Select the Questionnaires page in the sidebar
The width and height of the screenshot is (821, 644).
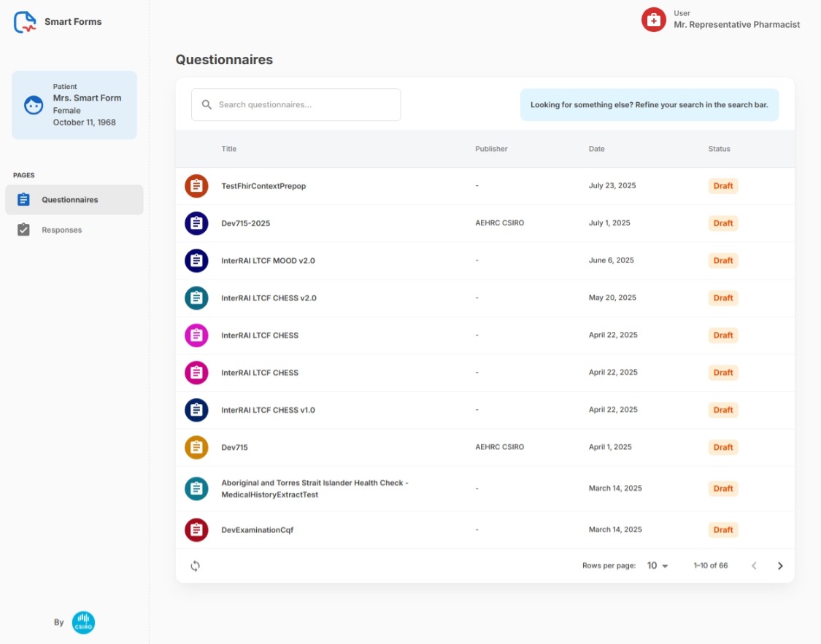69,200
